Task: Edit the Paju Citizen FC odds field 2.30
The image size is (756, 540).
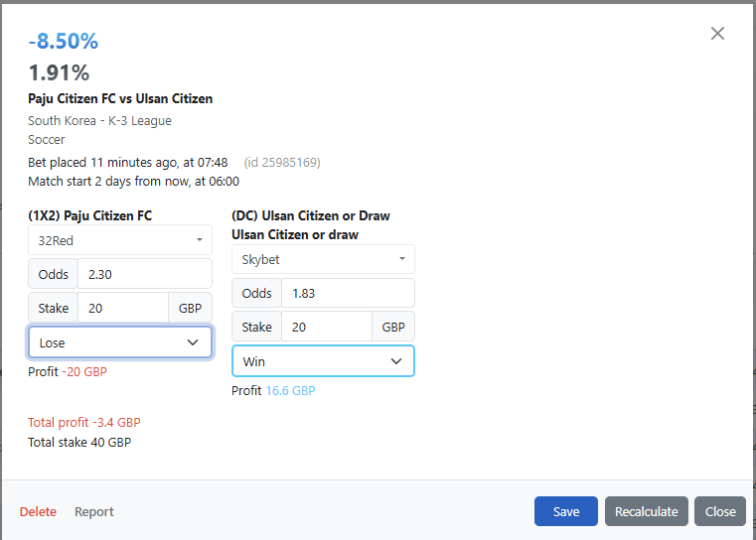Action: point(145,274)
